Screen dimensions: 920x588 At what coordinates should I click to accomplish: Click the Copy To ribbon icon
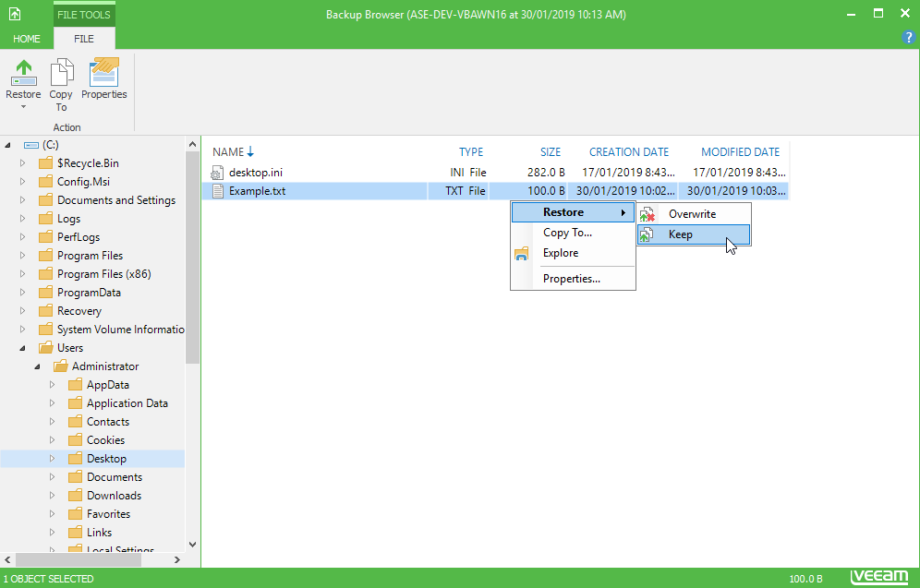click(61, 73)
